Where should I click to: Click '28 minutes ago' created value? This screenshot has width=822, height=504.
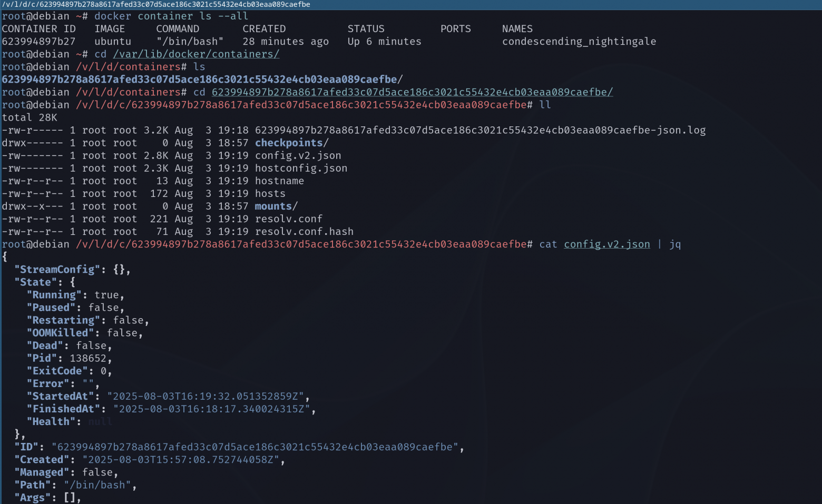click(x=286, y=42)
